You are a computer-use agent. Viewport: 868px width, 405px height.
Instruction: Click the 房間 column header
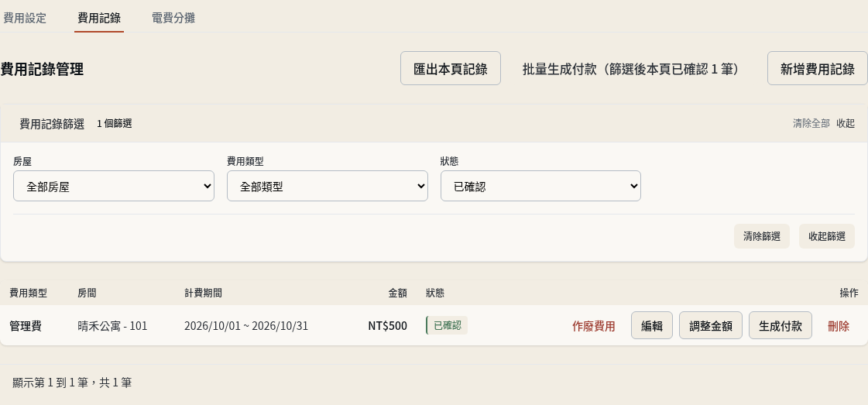click(87, 293)
